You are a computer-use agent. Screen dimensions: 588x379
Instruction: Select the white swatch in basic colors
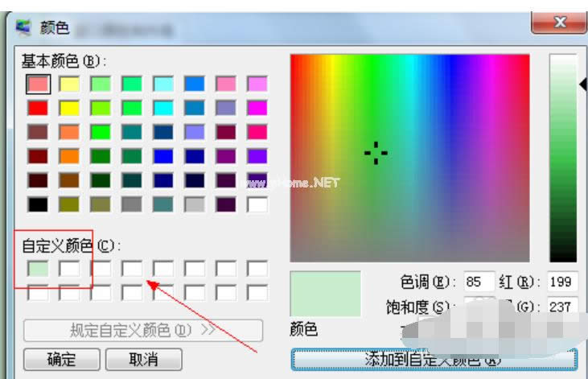(257, 204)
